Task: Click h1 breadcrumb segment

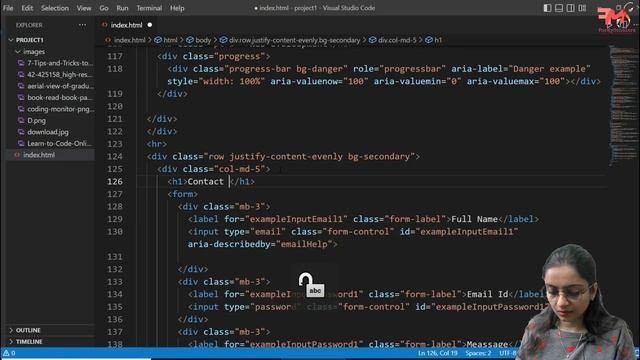Action: [438, 40]
